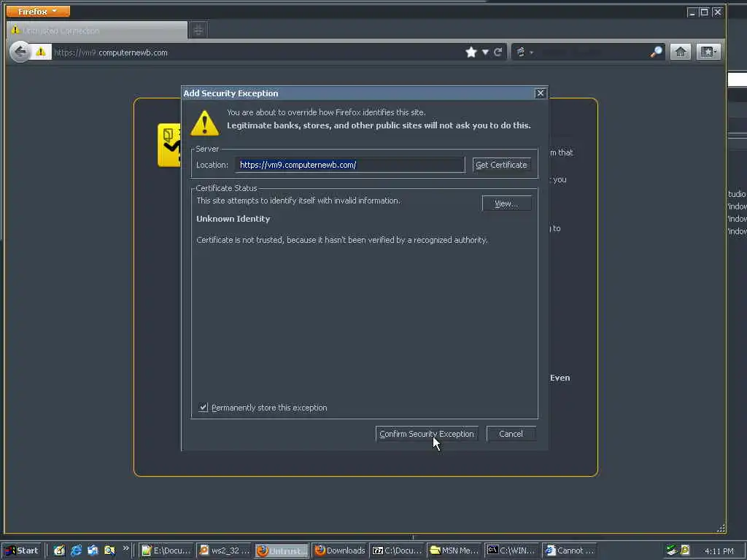Switch to E:\Docu... taskbar window

click(x=166, y=551)
